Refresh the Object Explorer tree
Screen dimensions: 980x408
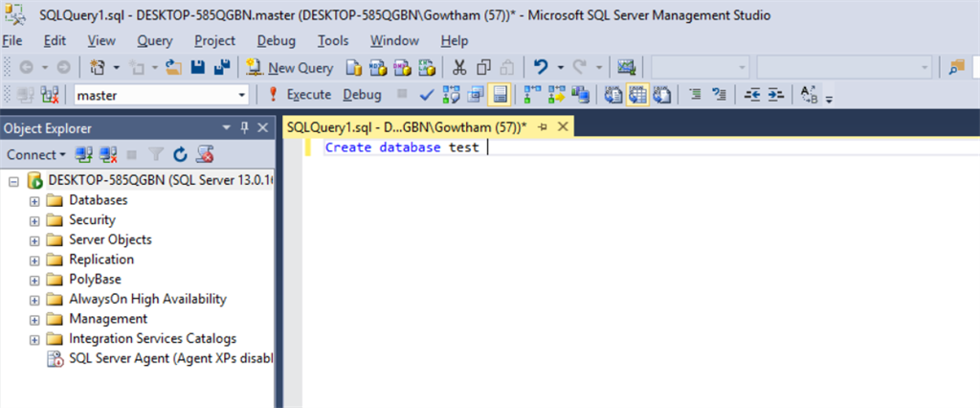pyautogui.click(x=181, y=154)
